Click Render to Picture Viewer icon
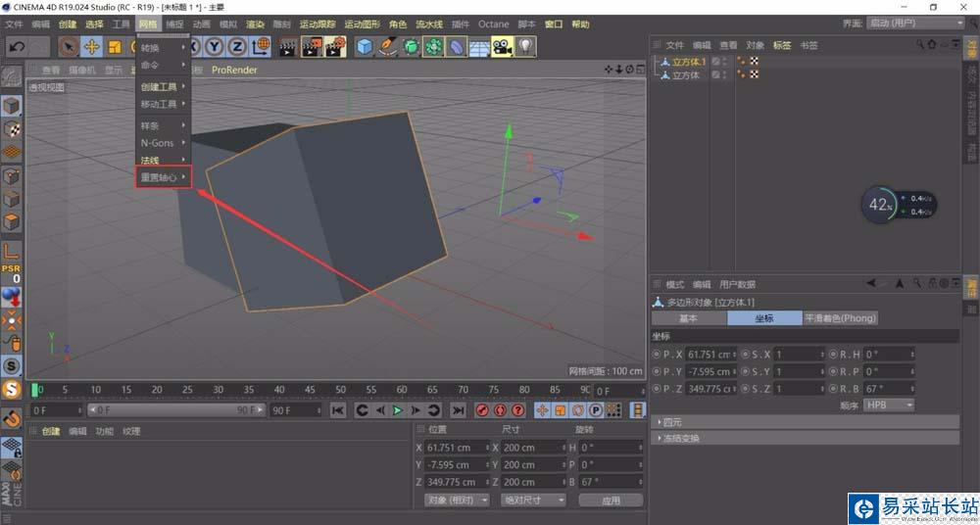This screenshot has height=525, width=980. click(x=312, y=46)
